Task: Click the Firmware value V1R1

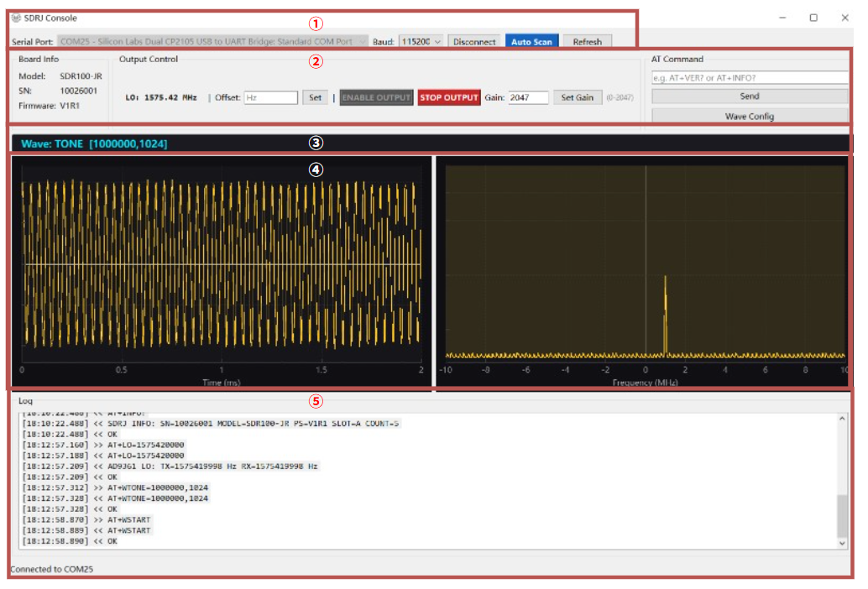Action: [x=70, y=106]
